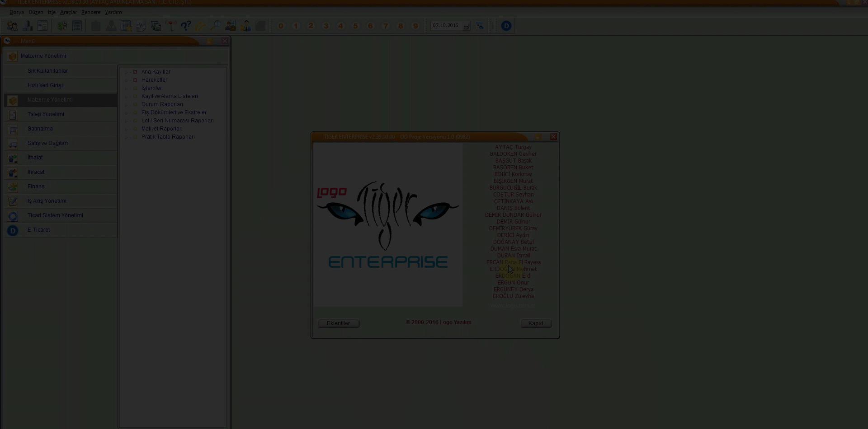Expand the Hareketler tree node
Screen dimensions: 868x429
tap(127, 80)
